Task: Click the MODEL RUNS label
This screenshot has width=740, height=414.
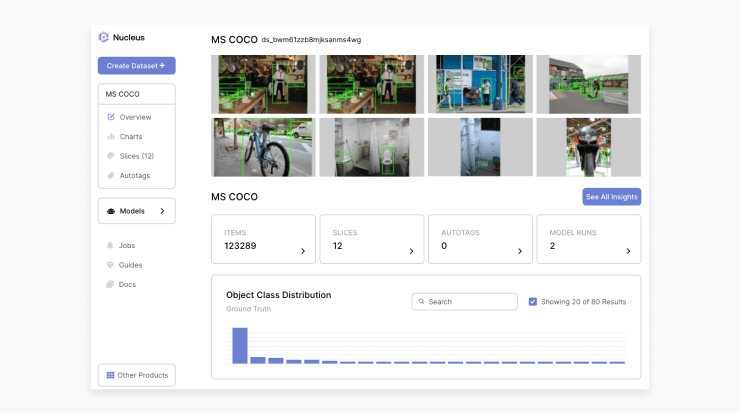Action: coord(573,233)
